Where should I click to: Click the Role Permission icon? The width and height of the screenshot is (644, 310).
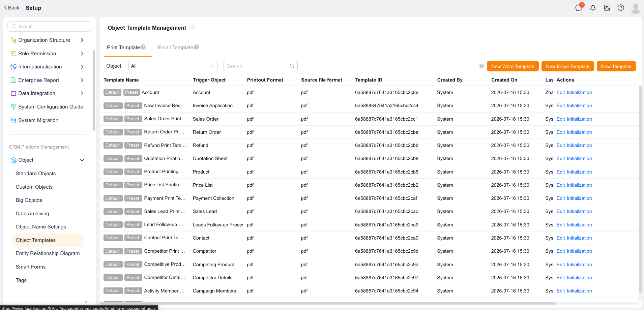13,54
